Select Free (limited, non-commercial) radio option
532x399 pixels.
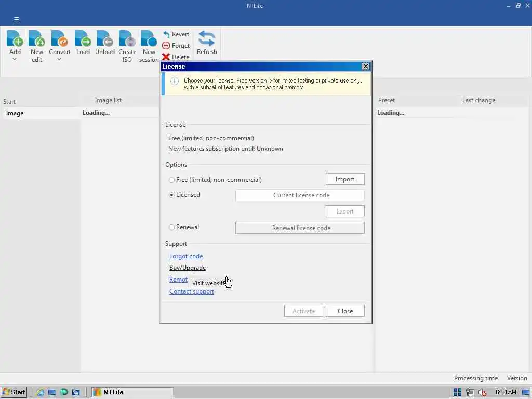[x=171, y=180]
